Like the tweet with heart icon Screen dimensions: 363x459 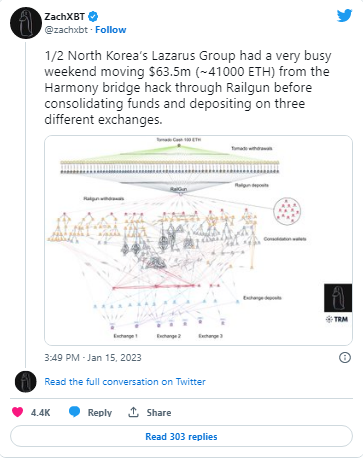coord(18,412)
